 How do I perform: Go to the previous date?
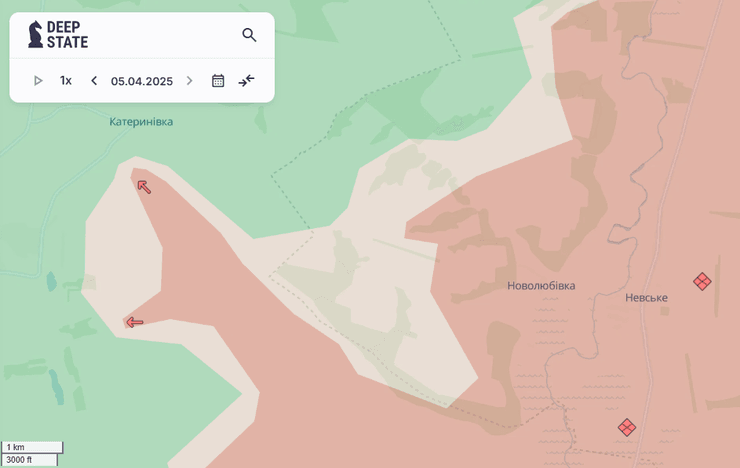(x=94, y=81)
